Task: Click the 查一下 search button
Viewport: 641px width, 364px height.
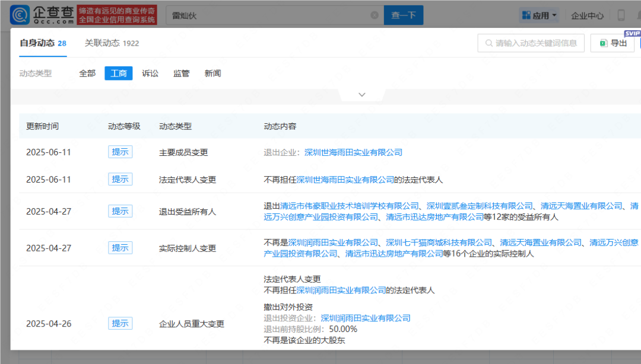Action: pos(404,15)
